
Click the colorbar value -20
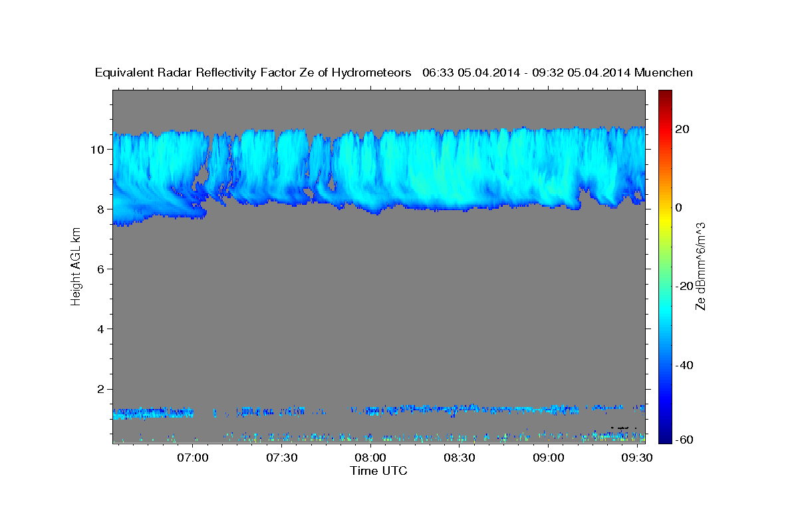click(684, 286)
